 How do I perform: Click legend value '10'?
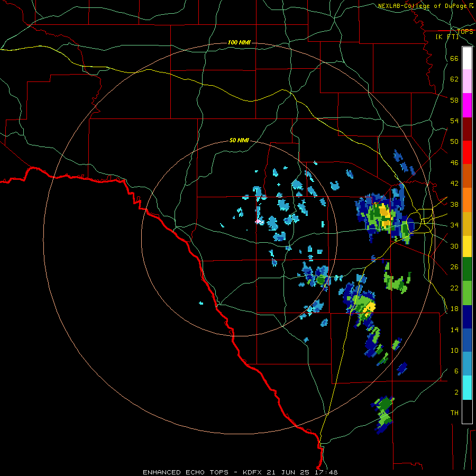click(454, 350)
